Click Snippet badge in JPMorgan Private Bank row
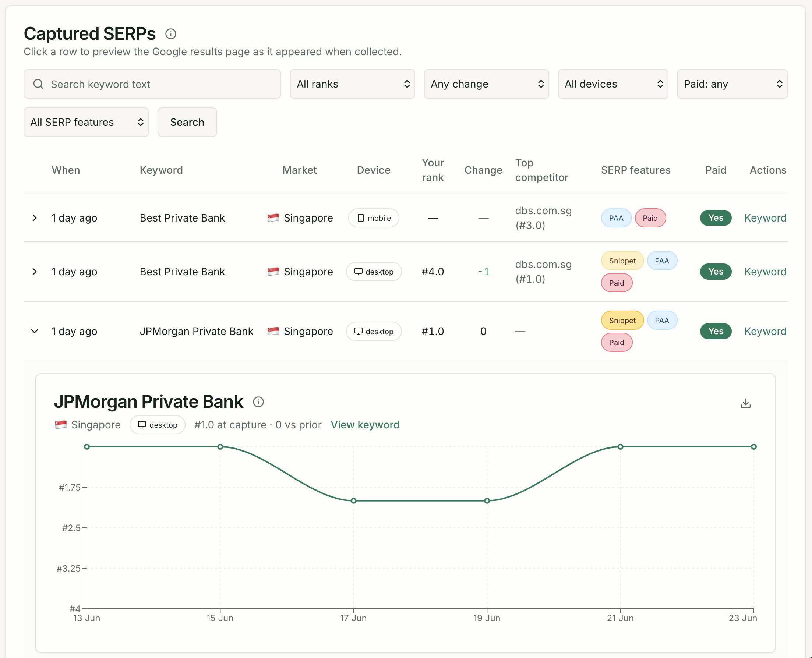Image resolution: width=812 pixels, height=658 pixels. [x=622, y=320]
